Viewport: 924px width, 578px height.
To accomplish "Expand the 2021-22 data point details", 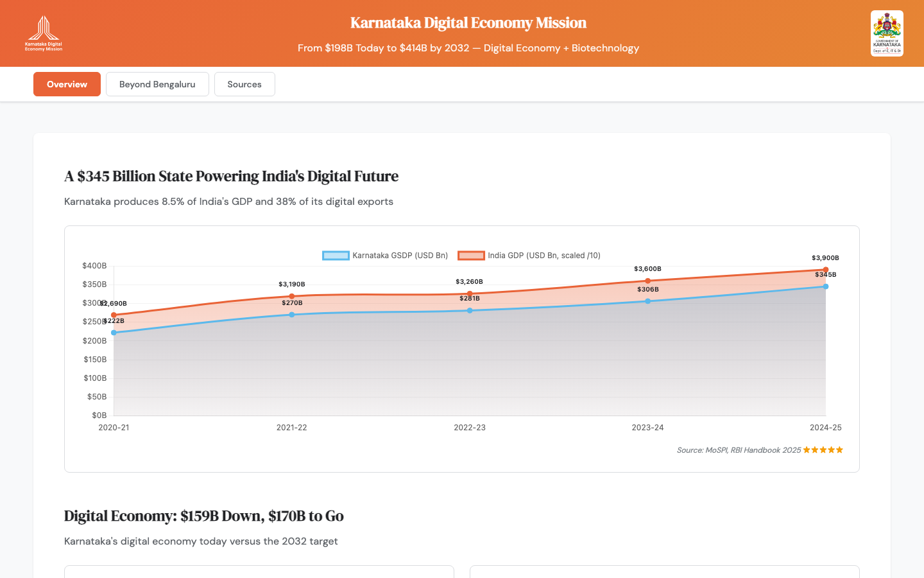I will pyautogui.click(x=291, y=314).
